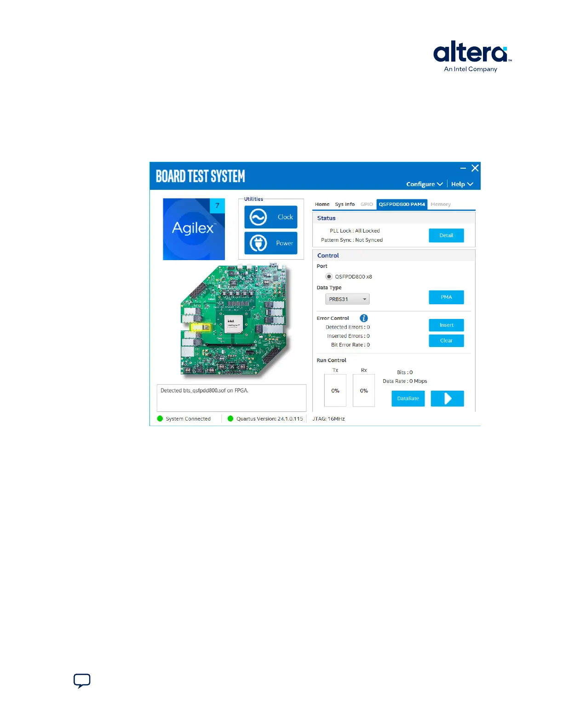Switch to the Memory tab
The width and height of the screenshot is (563, 728).
pos(441,204)
